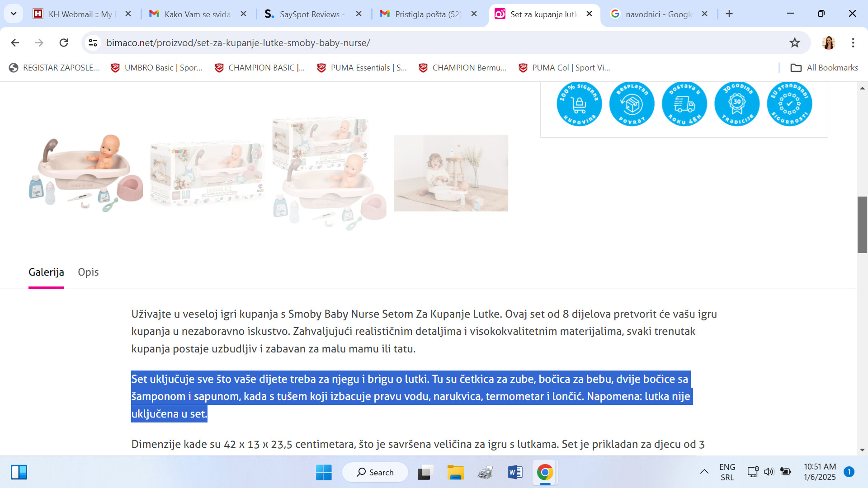Open Windows Start menu
This screenshot has height=488, width=868.
click(324, 473)
